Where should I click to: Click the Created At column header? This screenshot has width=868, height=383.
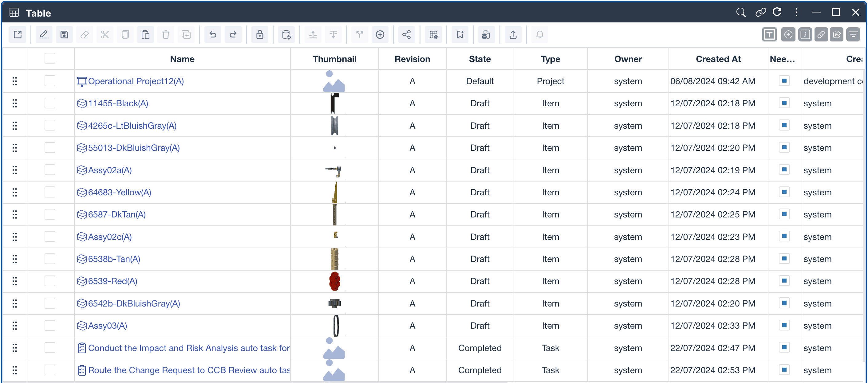[x=718, y=59]
